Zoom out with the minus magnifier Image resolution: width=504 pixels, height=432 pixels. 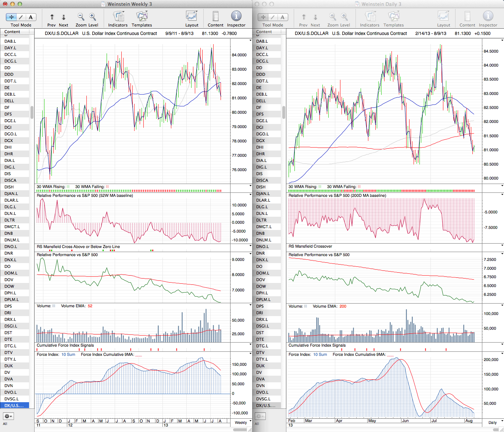click(x=81, y=17)
